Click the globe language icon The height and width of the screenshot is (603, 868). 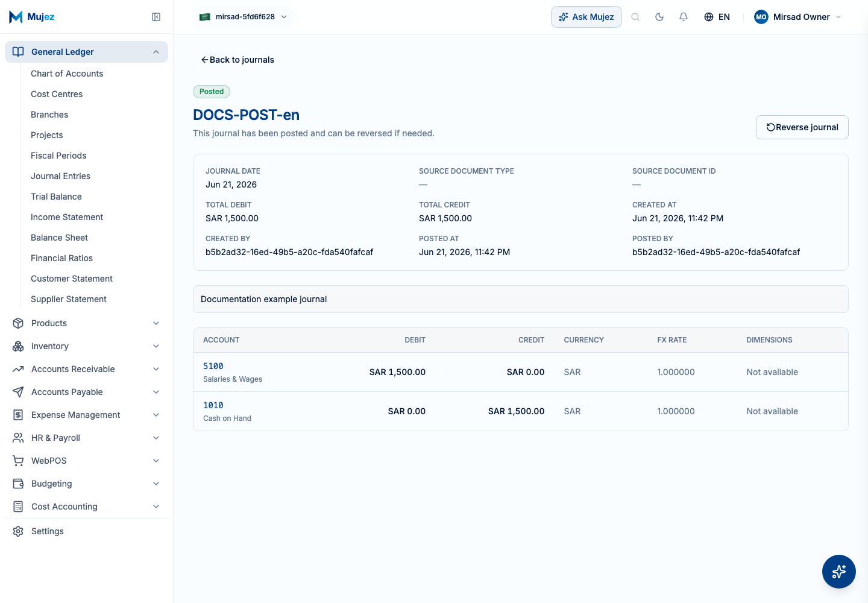pos(709,17)
